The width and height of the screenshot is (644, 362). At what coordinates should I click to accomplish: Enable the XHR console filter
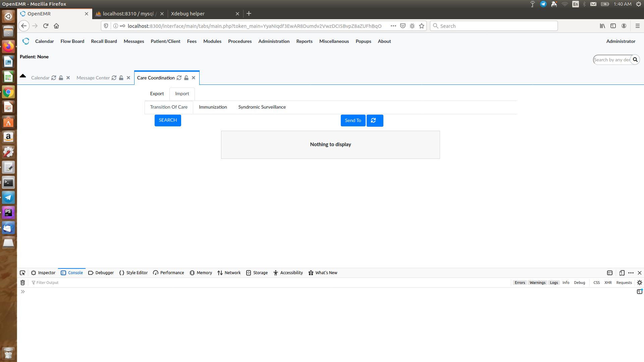[608, 283]
